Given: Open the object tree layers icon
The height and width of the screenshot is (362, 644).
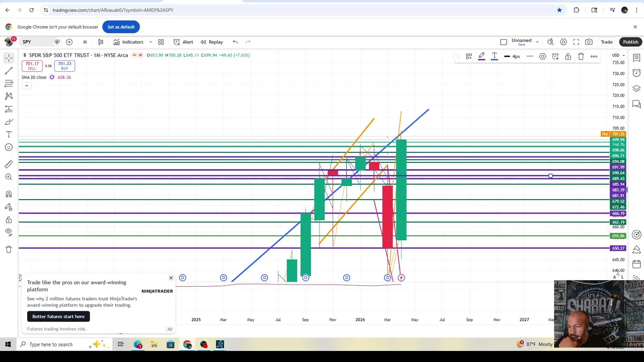Looking at the screenshot, I should tap(636, 88).
